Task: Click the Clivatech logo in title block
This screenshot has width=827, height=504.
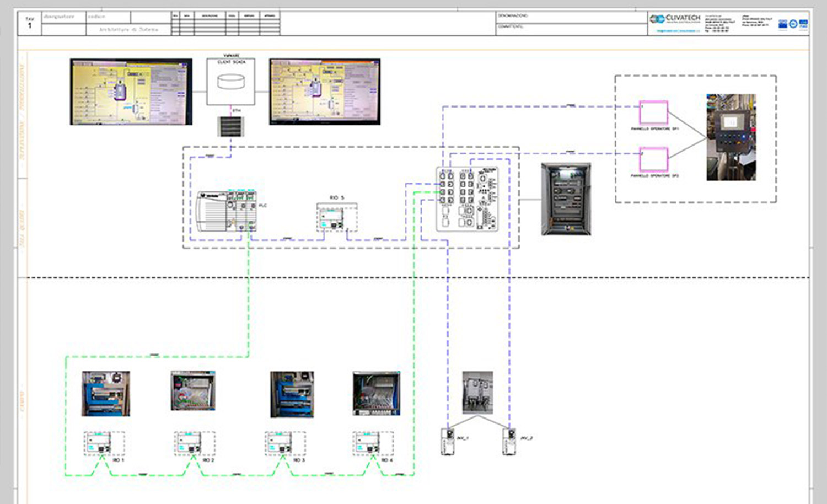Action: point(675,19)
